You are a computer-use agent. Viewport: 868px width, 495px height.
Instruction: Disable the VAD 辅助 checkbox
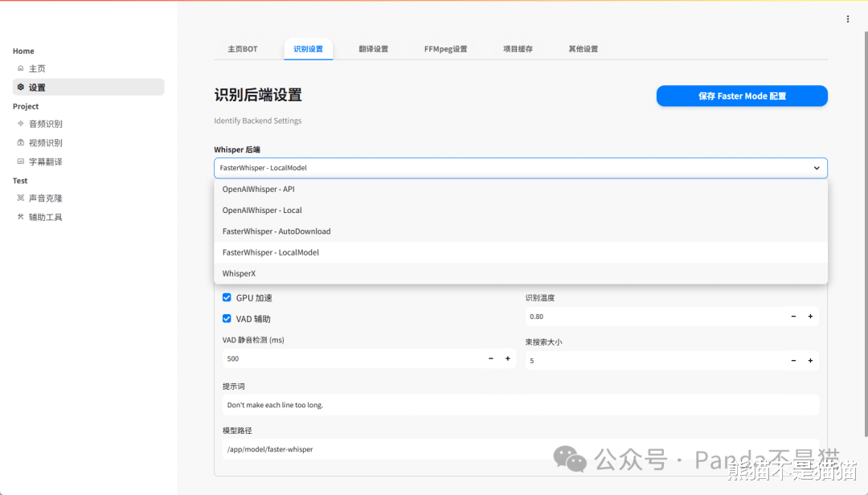[227, 319]
